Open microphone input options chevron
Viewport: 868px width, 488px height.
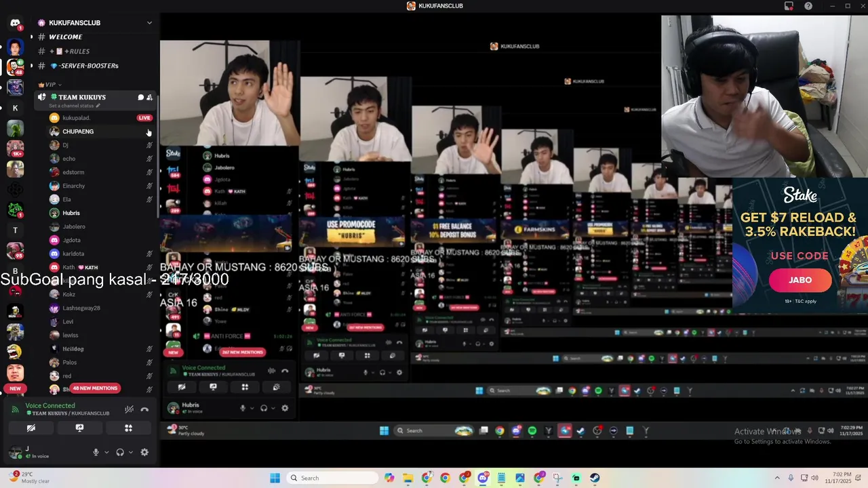point(106,452)
